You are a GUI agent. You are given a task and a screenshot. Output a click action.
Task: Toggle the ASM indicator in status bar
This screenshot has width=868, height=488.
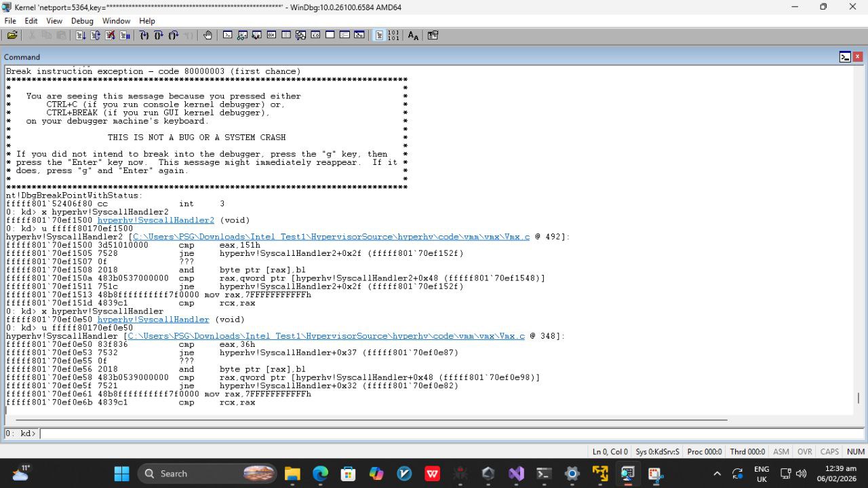tap(781, 451)
